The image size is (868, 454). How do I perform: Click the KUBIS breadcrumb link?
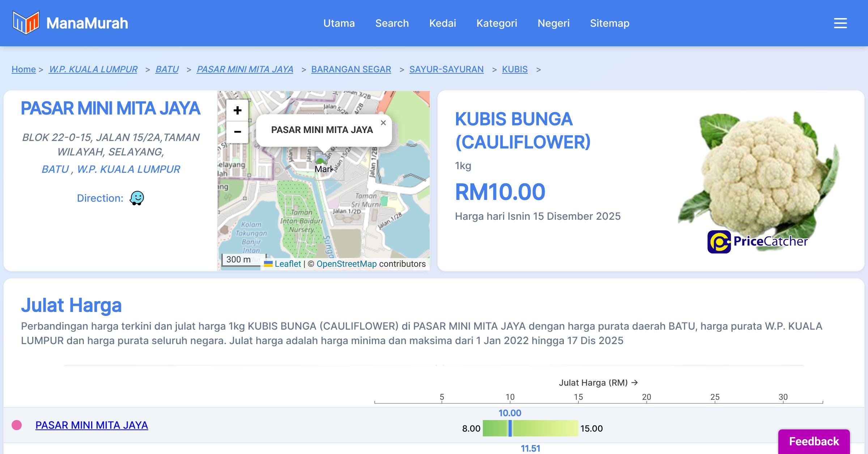(515, 69)
